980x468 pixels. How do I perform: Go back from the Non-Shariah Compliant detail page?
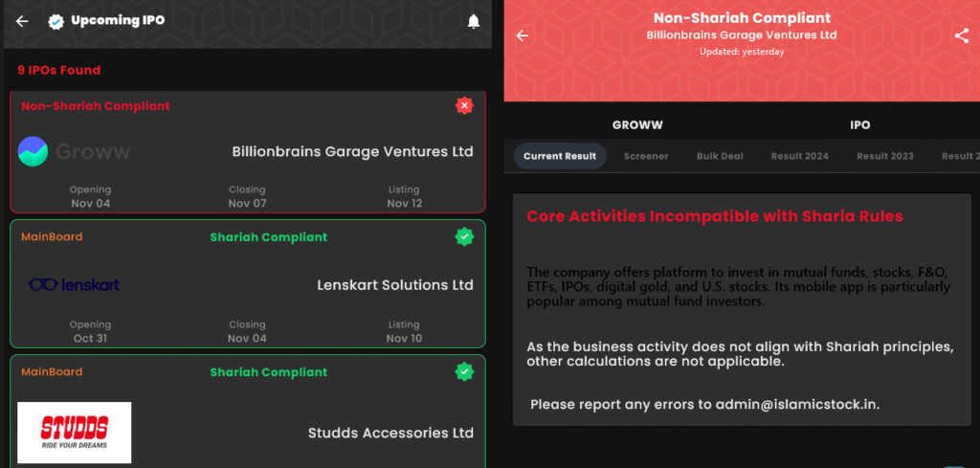click(x=523, y=36)
